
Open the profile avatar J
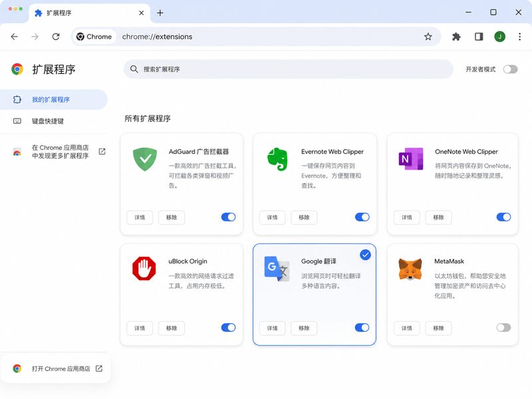(499, 37)
